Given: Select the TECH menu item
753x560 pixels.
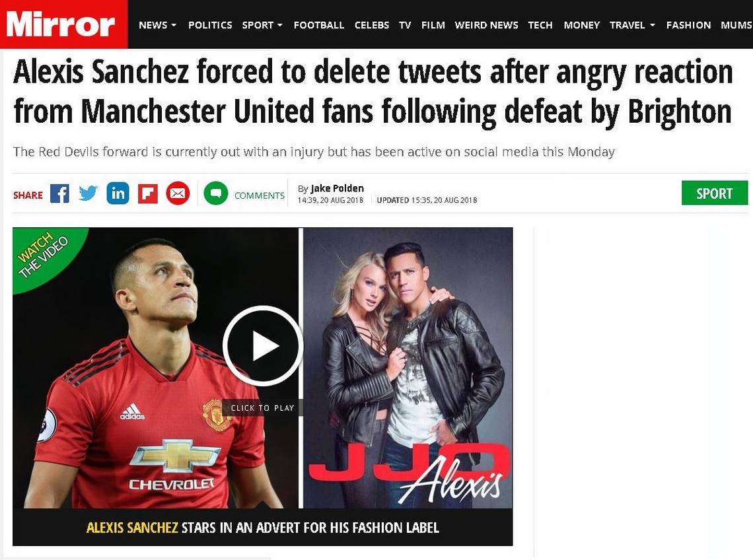Looking at the screenshot, I should tap(540, 25).
